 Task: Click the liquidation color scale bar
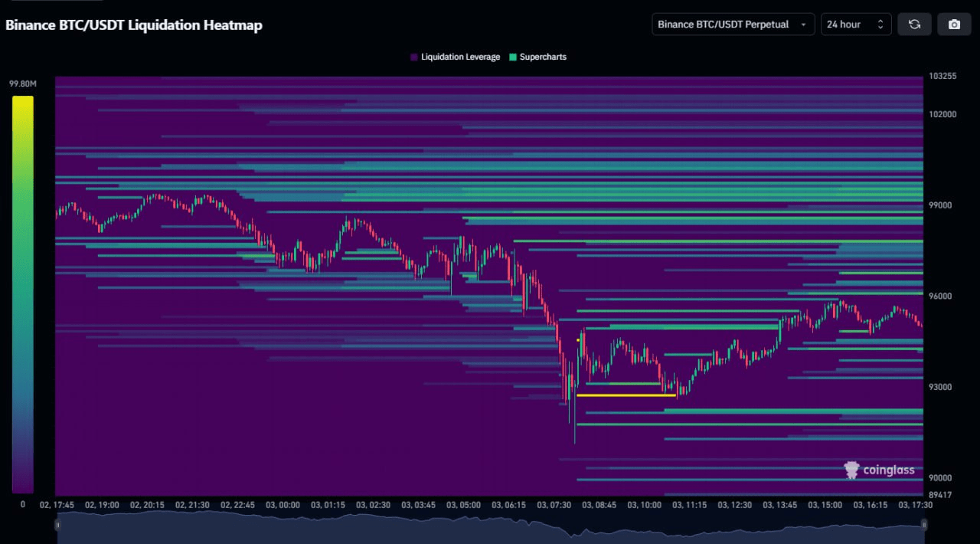[x=23, y=294]
